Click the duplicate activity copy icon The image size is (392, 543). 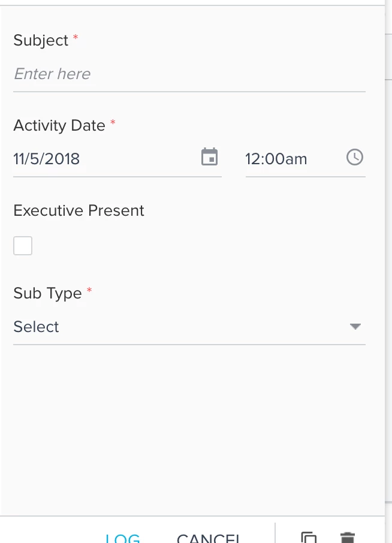309,538
